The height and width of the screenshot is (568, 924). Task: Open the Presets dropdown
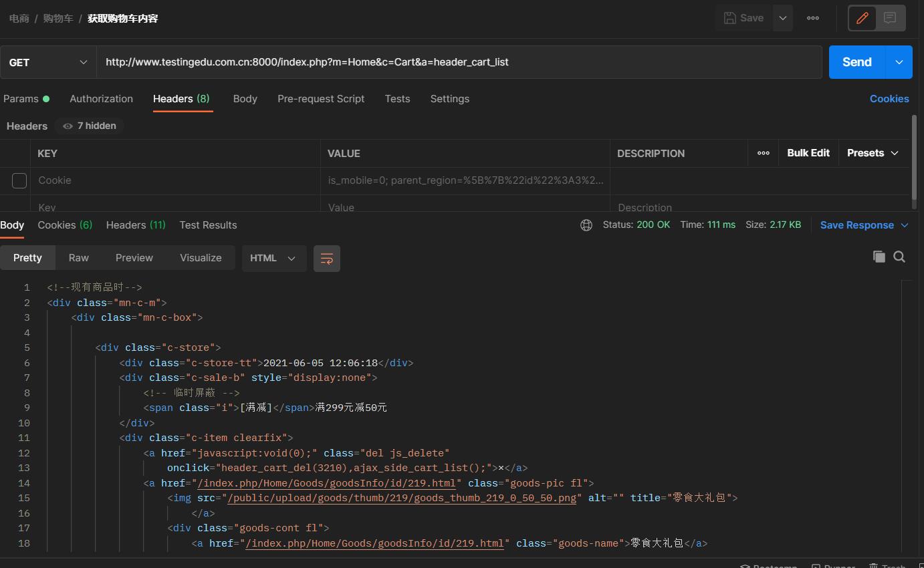pyautogui.click(x=873, y=153)
